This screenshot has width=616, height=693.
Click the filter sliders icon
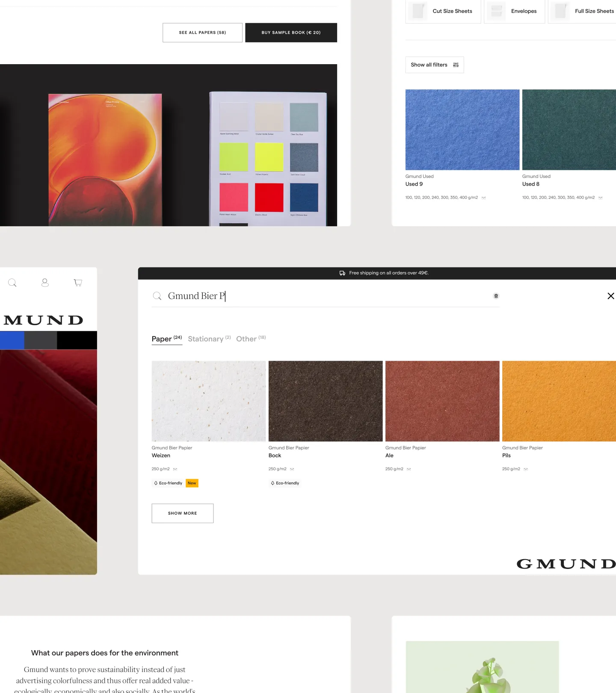[456, 65]
